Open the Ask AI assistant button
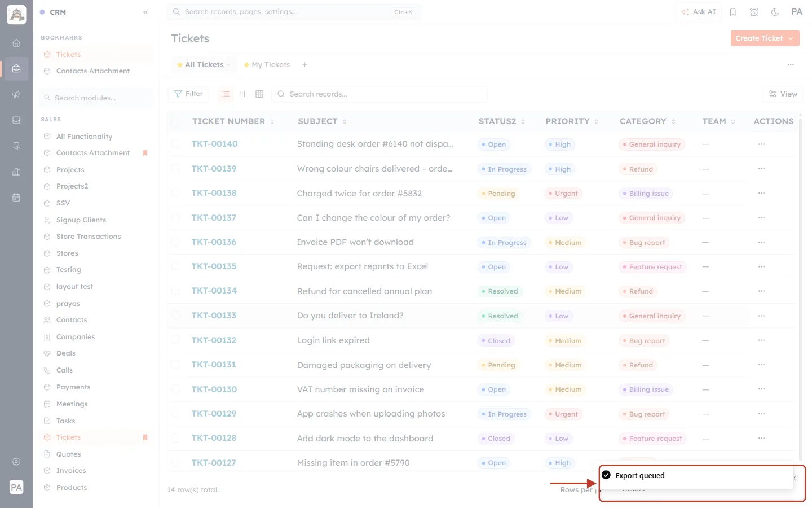The height and width of the screenshot is (508, 812). [x=698, y=12]
